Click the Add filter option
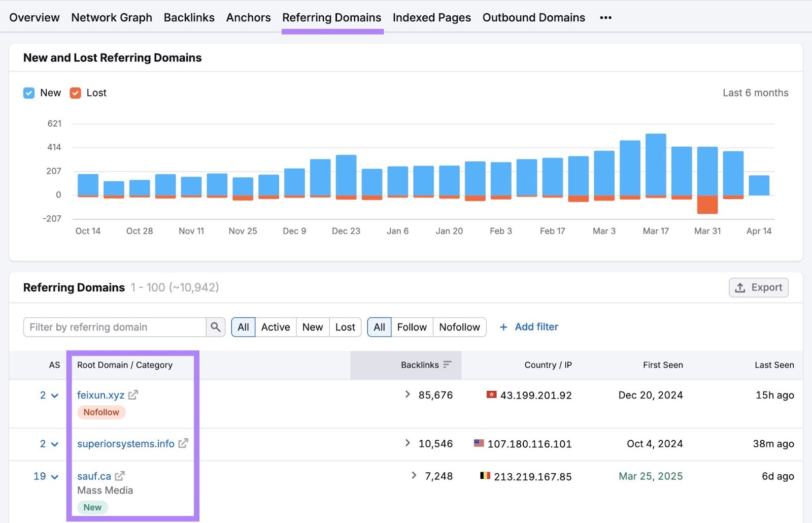 pyautogui.click(x=529, y=326)
